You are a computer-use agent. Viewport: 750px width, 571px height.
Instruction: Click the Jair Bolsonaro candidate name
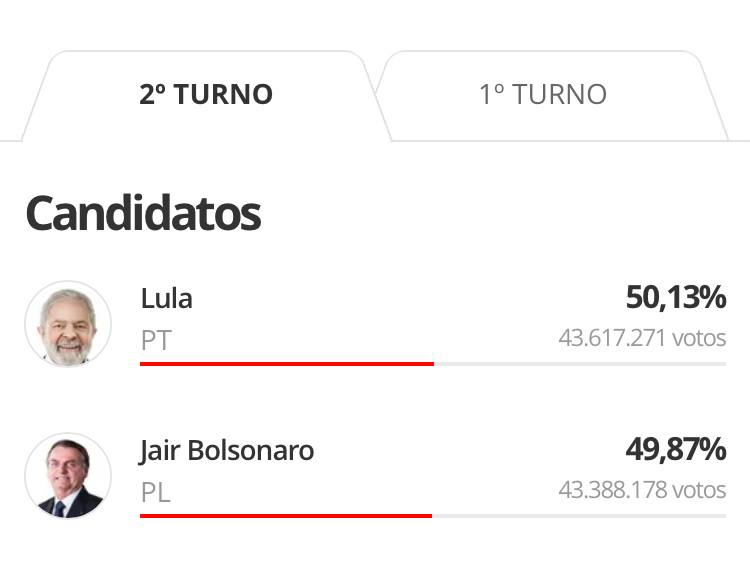pyautogui.click(x=227, y=451)
